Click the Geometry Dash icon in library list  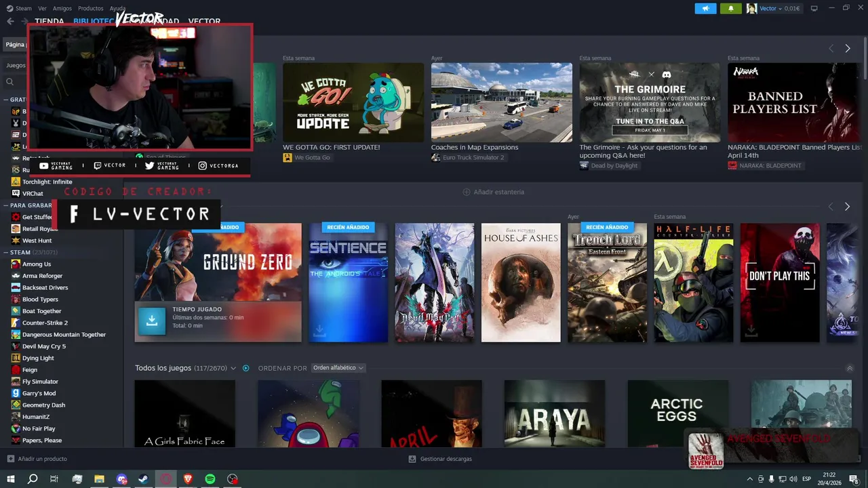16,405
